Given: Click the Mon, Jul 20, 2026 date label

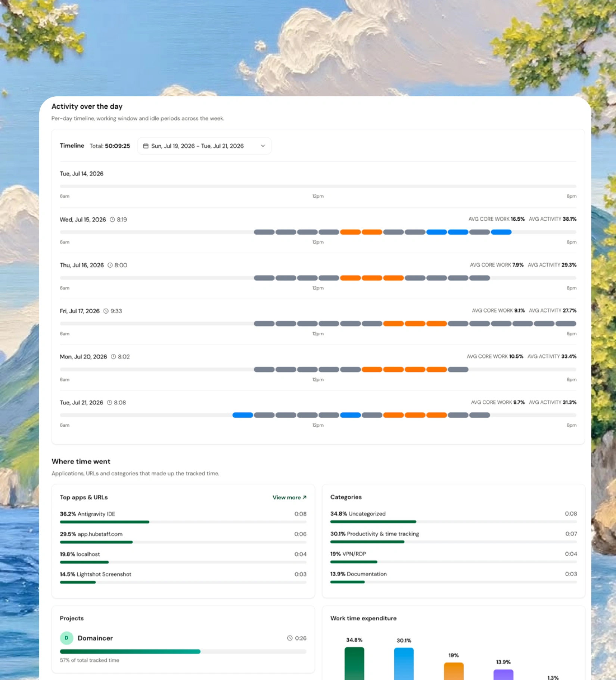Looking at the screenshot, I should tap(83, 357).
